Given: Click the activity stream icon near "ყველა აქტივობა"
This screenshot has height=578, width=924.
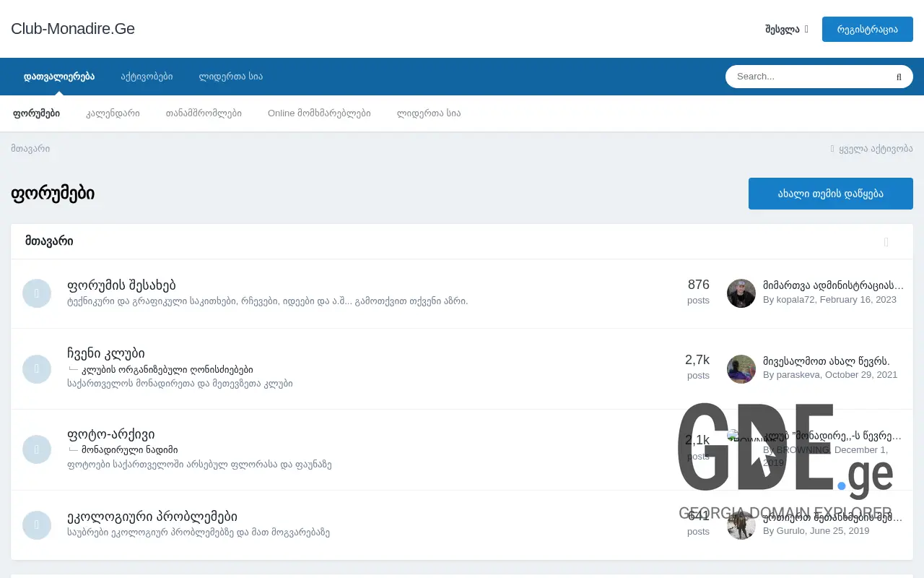Looking at the screenshot, I should click(832, 148).
